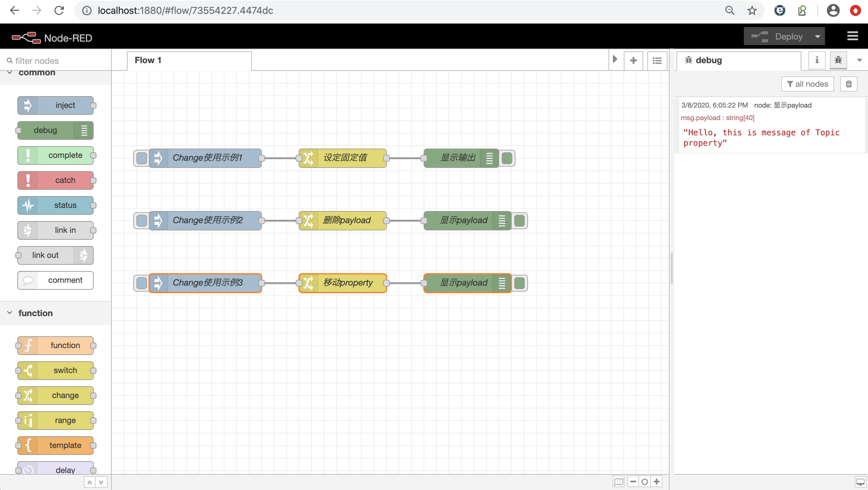Reset the workspace zoom level
The height and width of the screenshot is (490, 868).
tap(645, 482)
